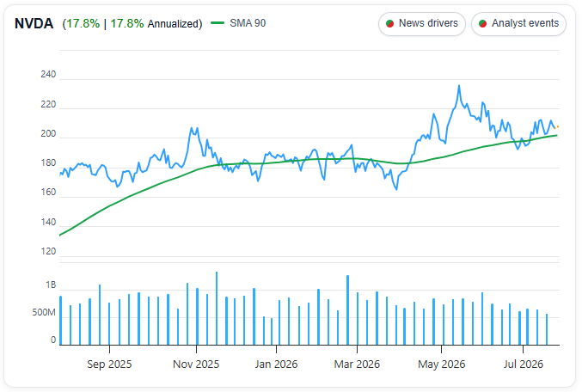Click the tallest volume bar in November
This screenshot has height=392, width=582.
(x=217, y=309)
